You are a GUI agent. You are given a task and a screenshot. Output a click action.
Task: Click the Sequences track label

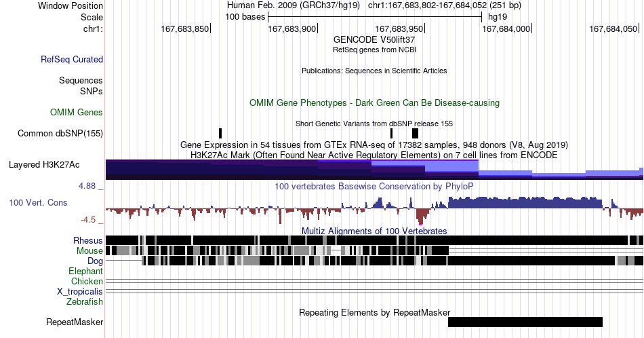coord(81,80)
